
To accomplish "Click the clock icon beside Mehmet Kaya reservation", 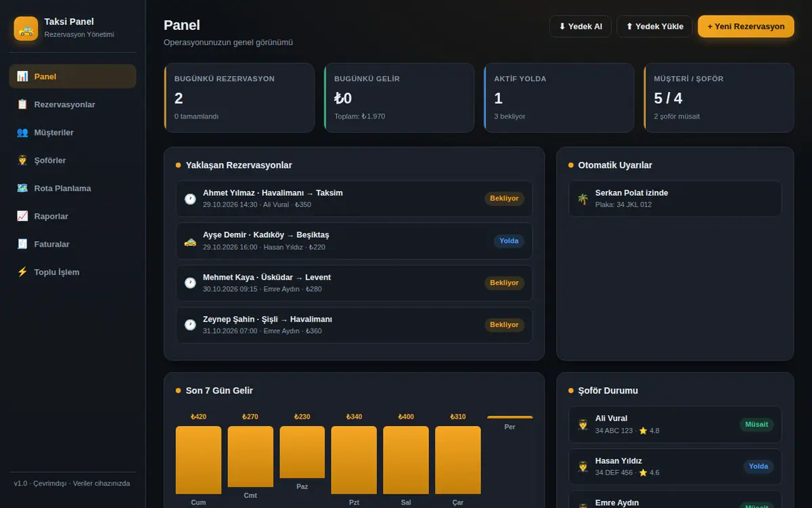I will (190, 283).
